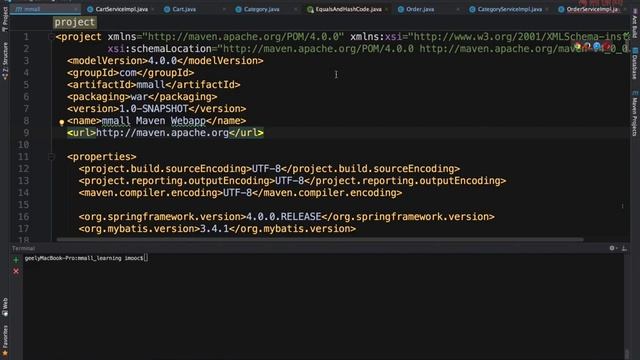Viewport: 640px width, 360px height.
Task: Click the editor horizontal scrollbar
Action: click(320, 240)
